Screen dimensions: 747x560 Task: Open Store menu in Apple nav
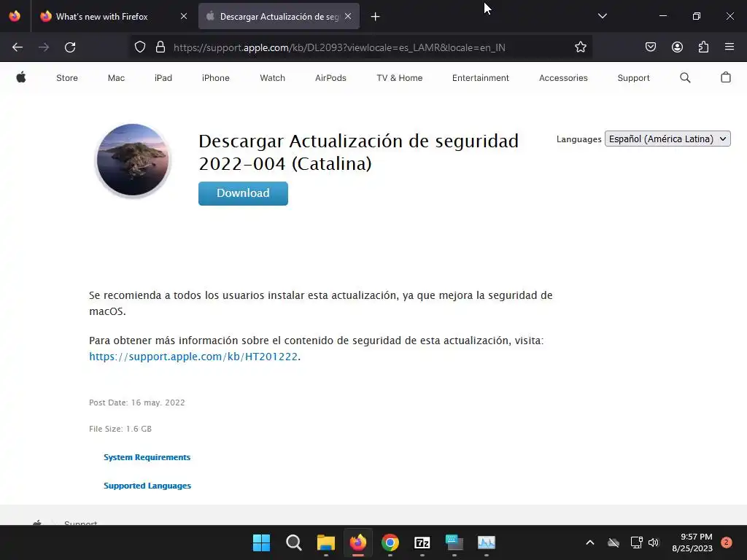[x=66, y=77]
